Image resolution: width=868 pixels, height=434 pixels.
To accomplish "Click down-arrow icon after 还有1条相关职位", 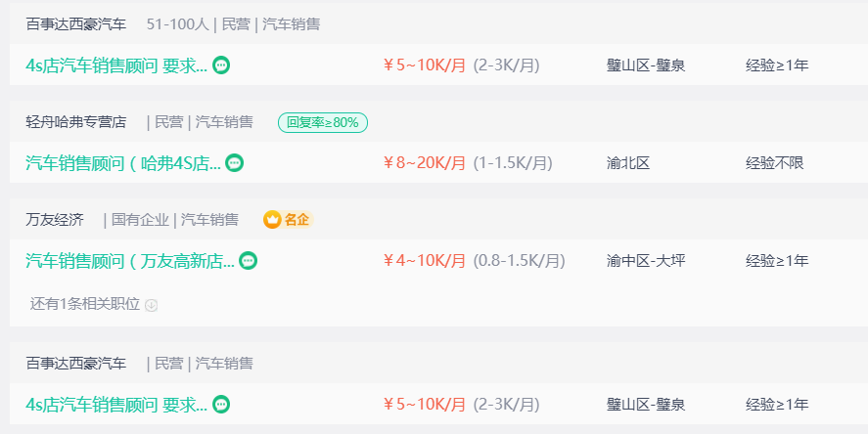I will [x=151, y=305].
